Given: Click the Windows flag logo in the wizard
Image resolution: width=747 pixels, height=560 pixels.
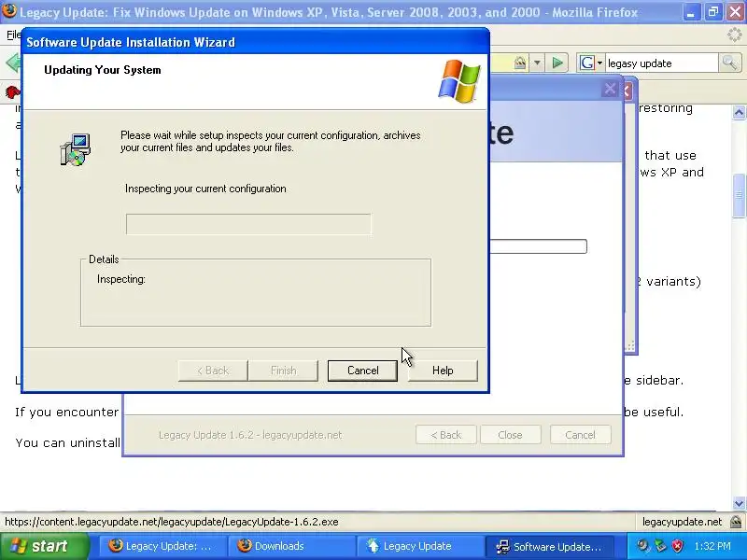Looking at the screenshot, I should click(x=459, y=81).
